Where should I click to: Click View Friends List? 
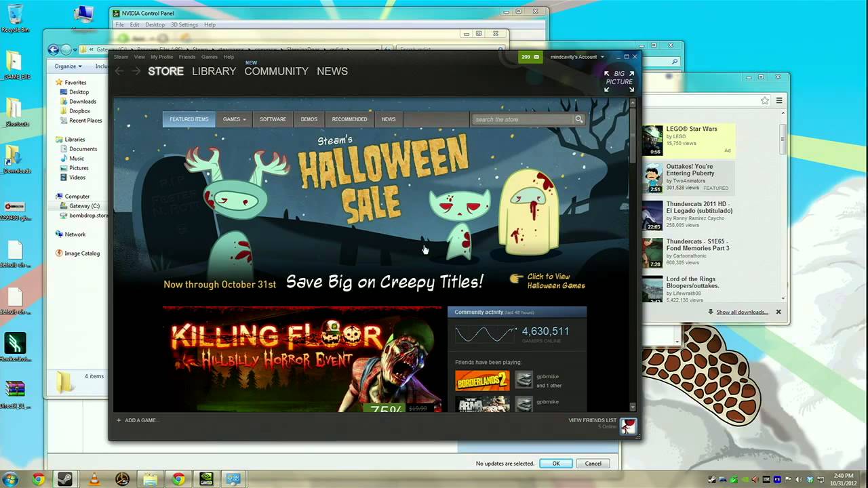(593, 420)
